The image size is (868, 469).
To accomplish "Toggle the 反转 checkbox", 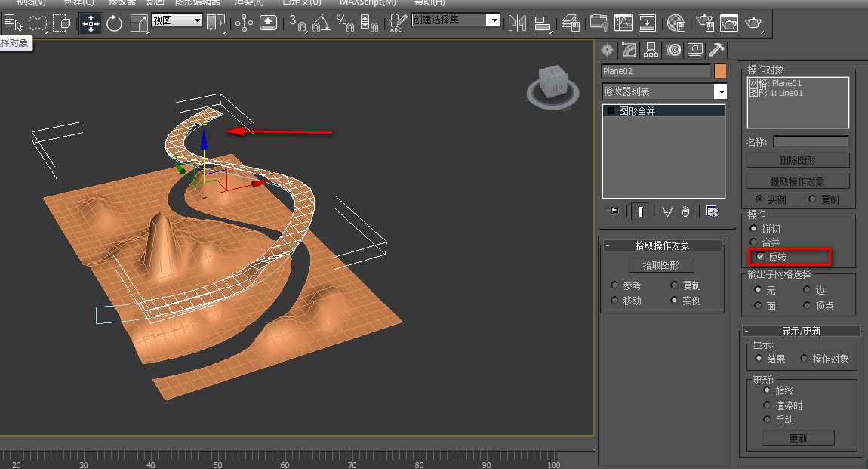I will (x=761, y=256).
